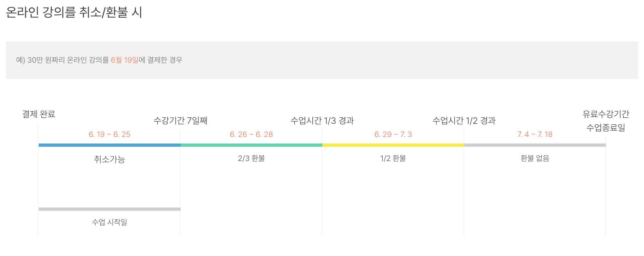Click the yellow 1/2 환불 timeline bar
644x256 pixels.
393,145
